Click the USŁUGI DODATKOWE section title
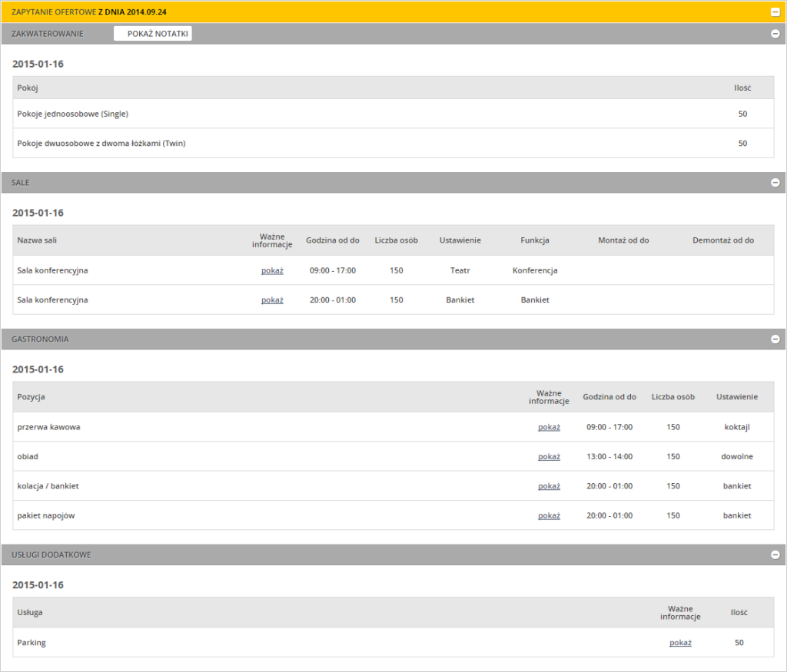Image resolution: width=787 pixels, height=672 pixels. coord(51,554)
